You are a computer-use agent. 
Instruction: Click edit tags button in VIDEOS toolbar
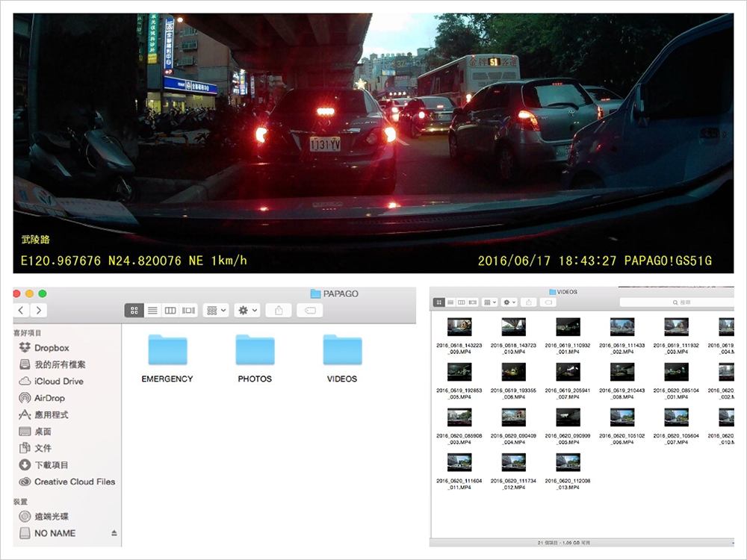coord(548,302)
